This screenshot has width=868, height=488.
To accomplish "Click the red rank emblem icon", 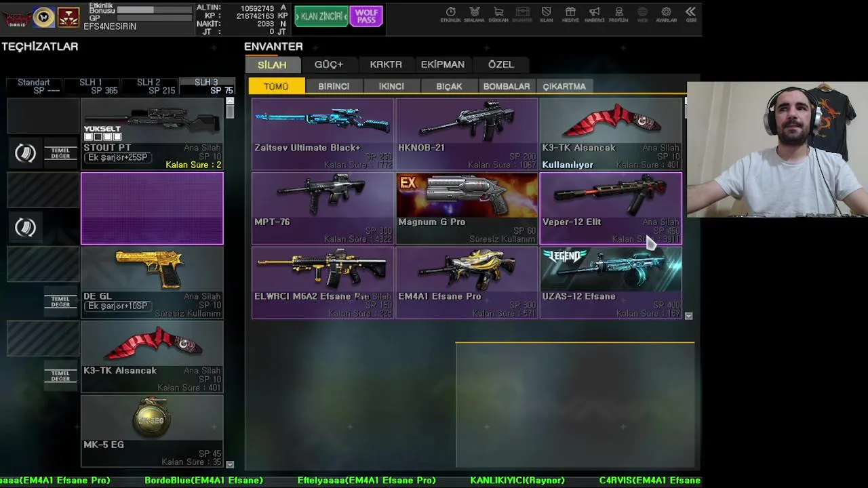I will (68, 18).
